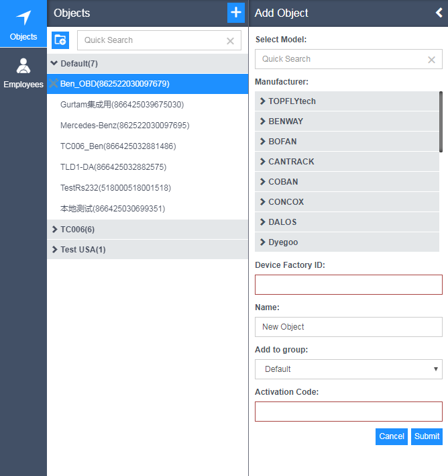This screenshot has height=476, width=448.
Task: Click the Submit button
Action: click(427, 436)
